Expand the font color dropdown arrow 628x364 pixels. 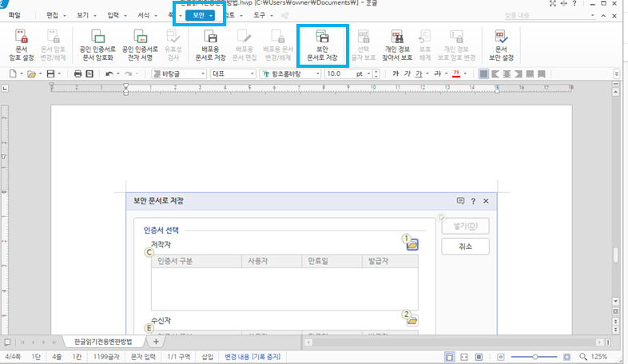pyautogui.click(x=465, y=74)
